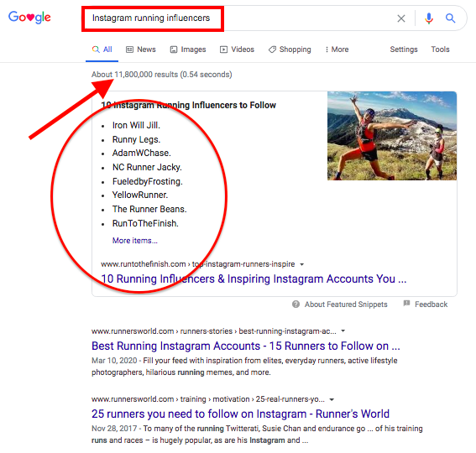
Task: Select the Shopping tab
Action: point(290,49)
